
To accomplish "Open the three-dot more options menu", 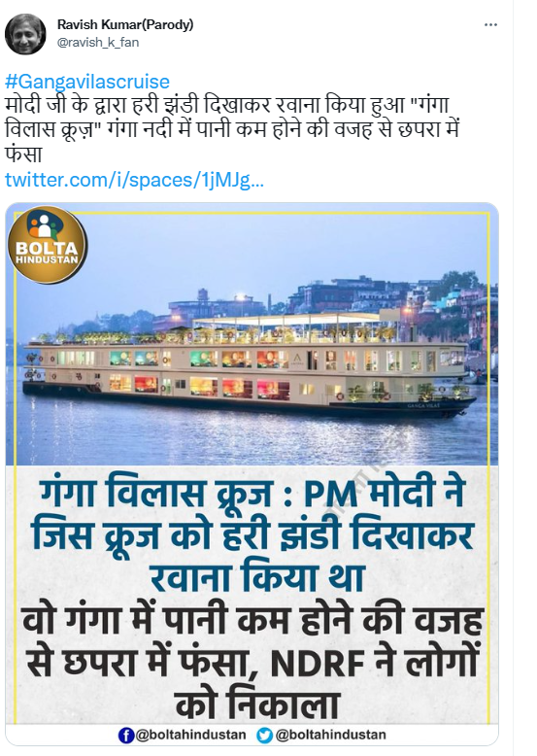I will pyautogui.click(x=490, y=24).
